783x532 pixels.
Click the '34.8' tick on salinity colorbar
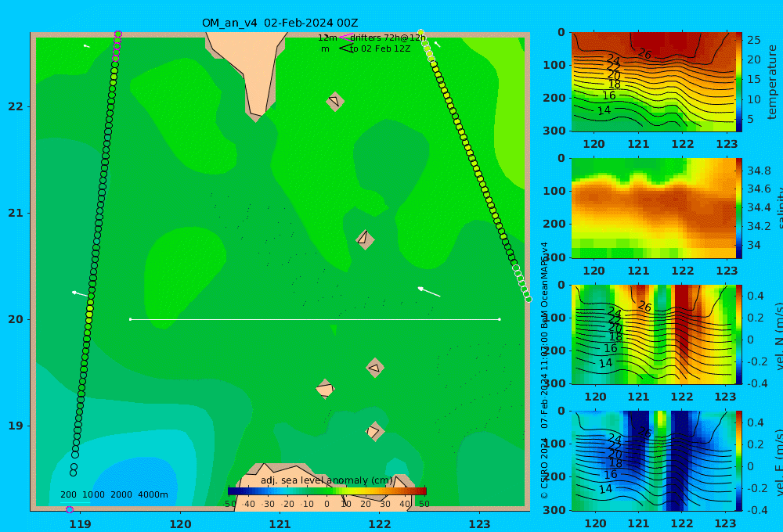[759, 171]
